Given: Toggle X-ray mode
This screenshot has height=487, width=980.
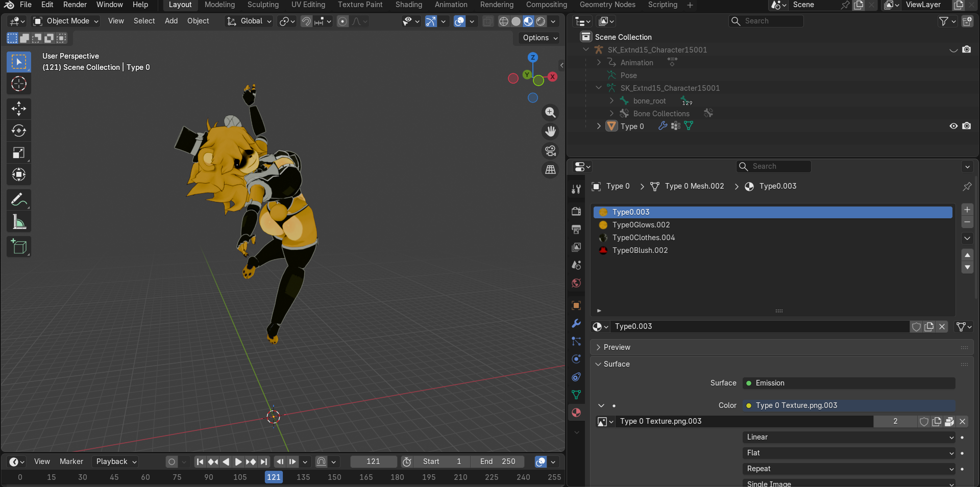Looking at the screenshot, I should 488,21.
